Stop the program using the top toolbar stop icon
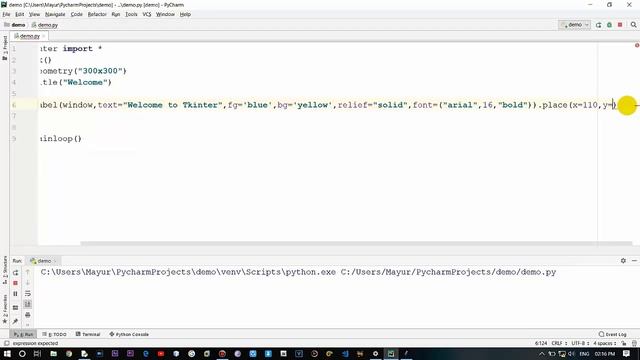This screenshot has width=640, height=360. pos(620,25)
